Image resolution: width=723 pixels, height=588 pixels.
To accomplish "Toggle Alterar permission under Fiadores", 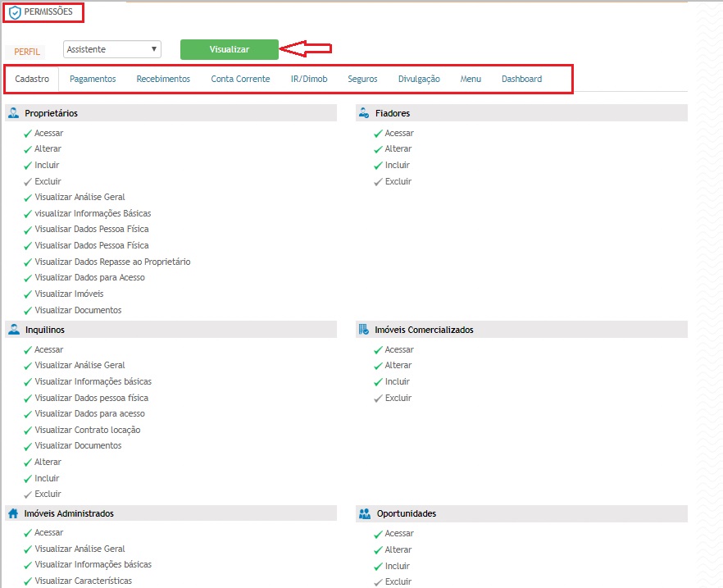I will click(x=379, y=149).
